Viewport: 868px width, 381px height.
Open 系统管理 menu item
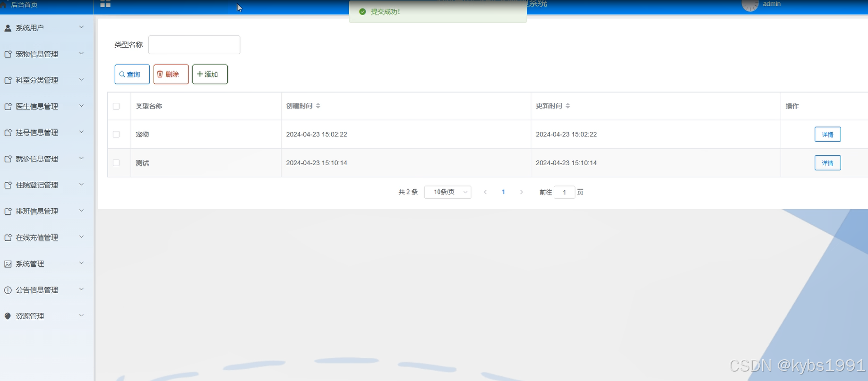point(47,264)
